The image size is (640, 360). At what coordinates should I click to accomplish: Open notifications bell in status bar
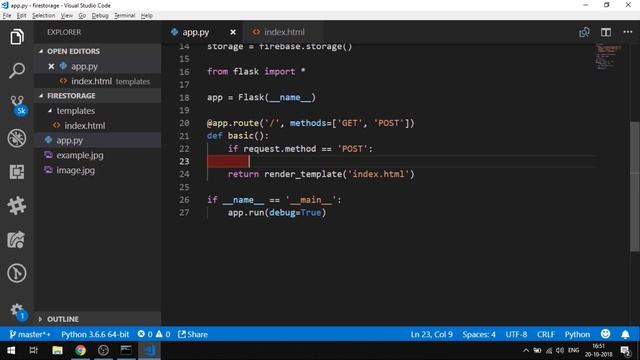(625, 334)
